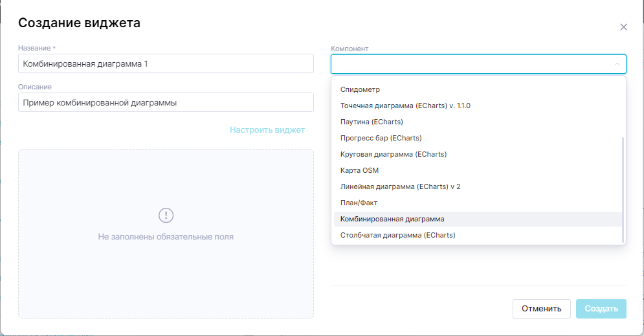Click the Название input field
Image resolution: width=644 pixels, height=336 pixels.
(x=166, y=64)
